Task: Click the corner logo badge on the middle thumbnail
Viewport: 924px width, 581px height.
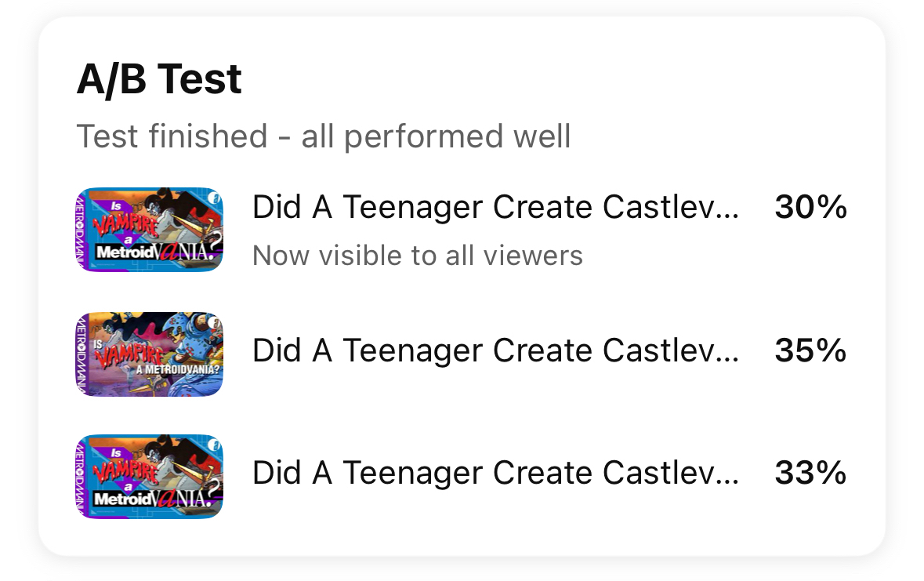Action: pos(215,321)
